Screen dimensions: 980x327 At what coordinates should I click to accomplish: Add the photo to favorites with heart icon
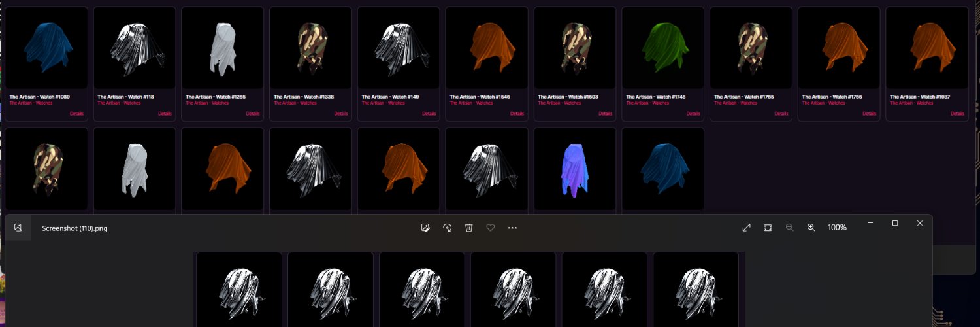coord(490,228)
